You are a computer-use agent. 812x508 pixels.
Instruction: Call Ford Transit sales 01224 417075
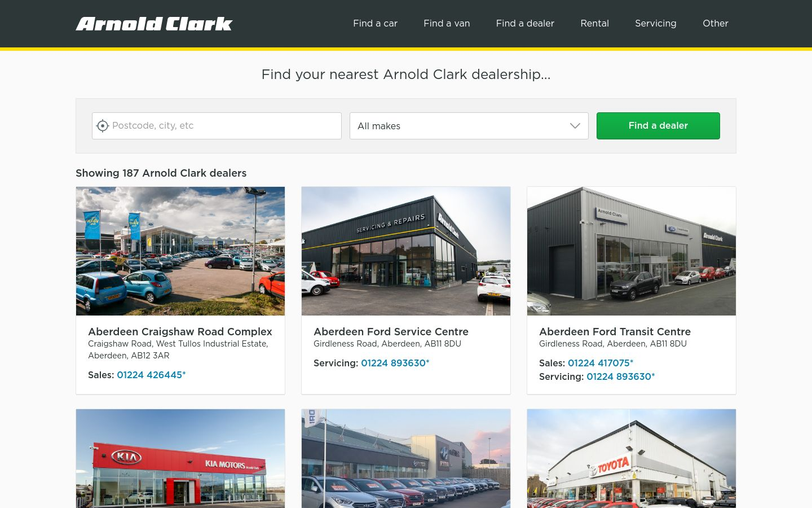[601, 363]
